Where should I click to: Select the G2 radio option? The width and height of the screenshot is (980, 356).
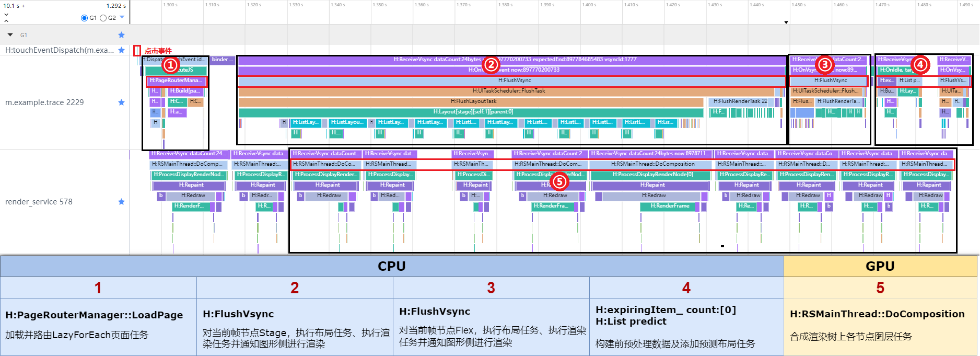[x=103, y=18]
